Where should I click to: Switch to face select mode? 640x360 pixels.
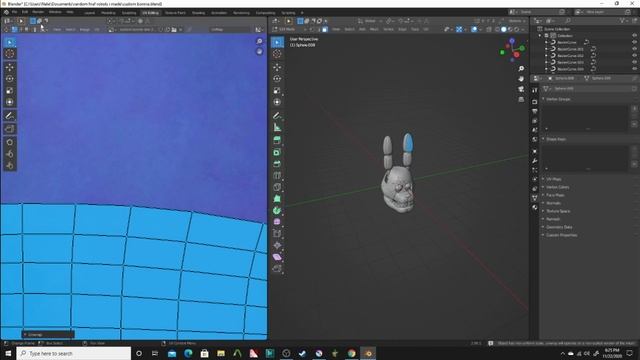[x=324, y=29]
